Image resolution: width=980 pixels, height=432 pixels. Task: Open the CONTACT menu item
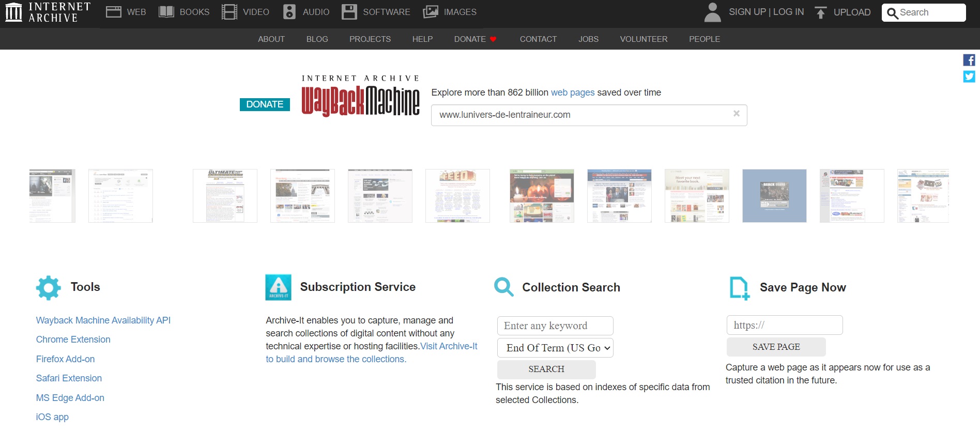coord(538,39)
